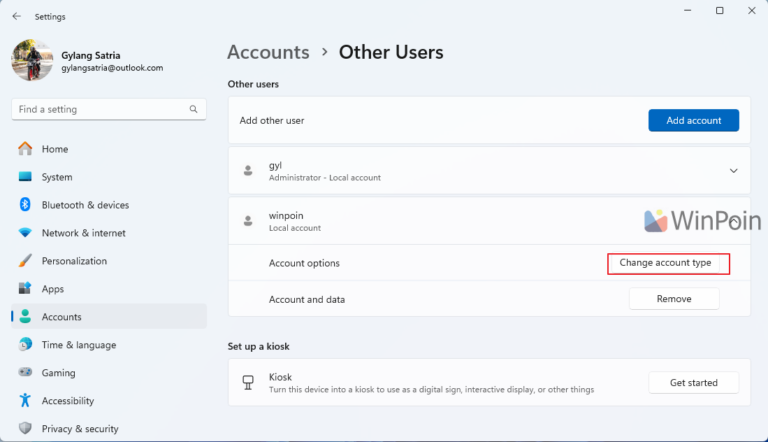Click the Bluetooth & devices icon

[25, 205]
